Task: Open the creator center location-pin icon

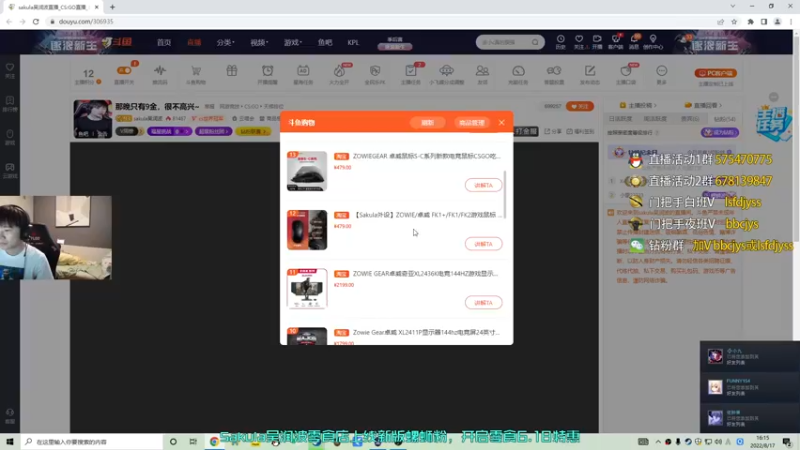Action: point(653,39)
